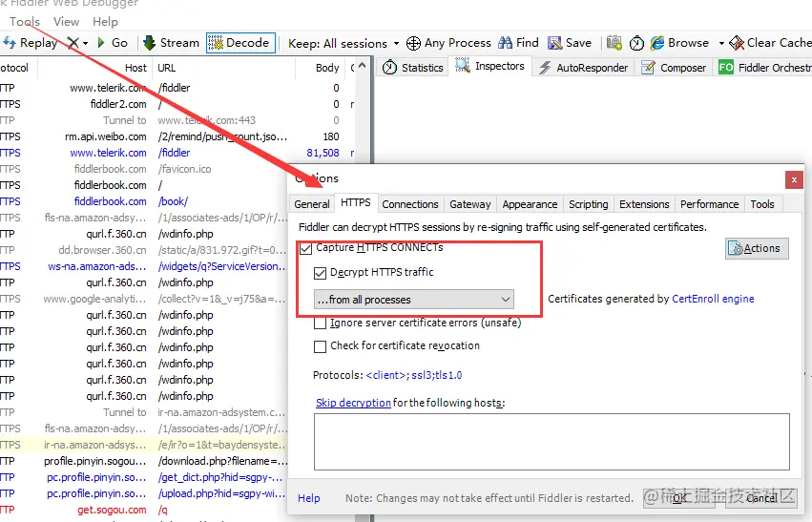The height and width of the screenshot is (522, 812).
Task: Select the HTTPS options tab
Action: tap(356, 202)
